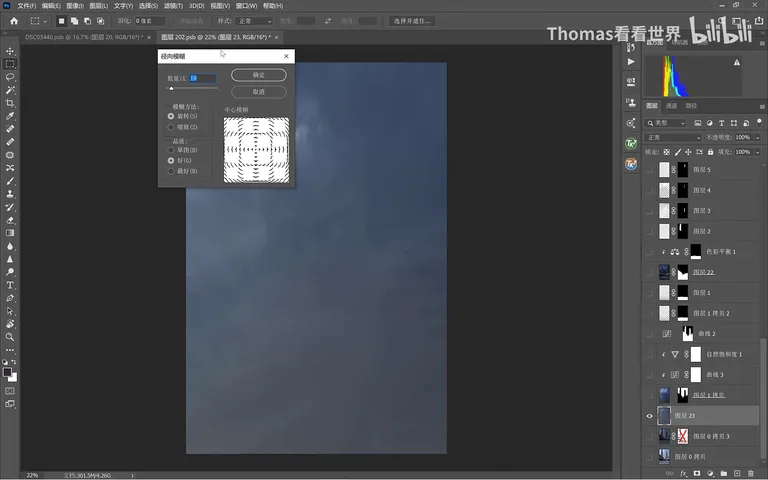The width and height of the screenshot is (768, 480).
Task: Open the 类型 layer filter dropdown
Action: [666, 123]
